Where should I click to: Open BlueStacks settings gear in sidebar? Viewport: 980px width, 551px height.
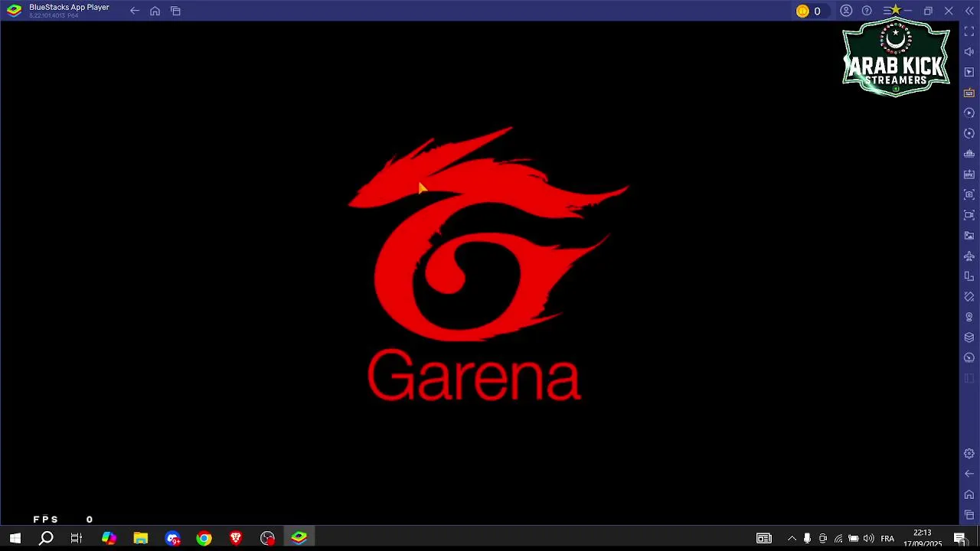click(x=969, y=454)
